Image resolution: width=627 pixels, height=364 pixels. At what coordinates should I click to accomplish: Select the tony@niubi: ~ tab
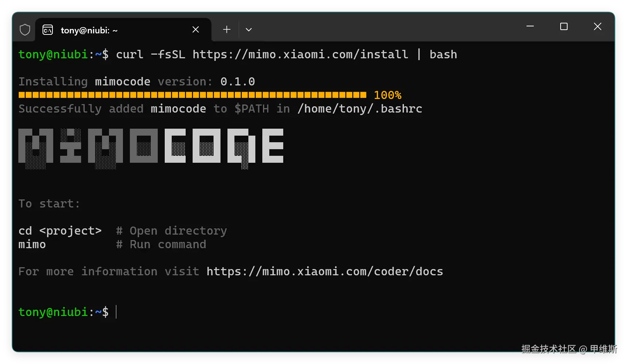(x=123, y=30)
